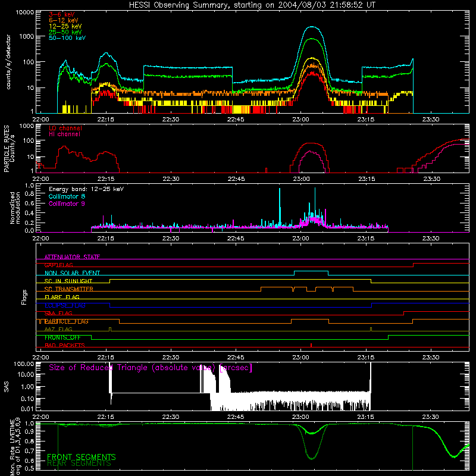Click the 100.00 y-axis value on SAS plot
This screenshot has width=476, height=476.
pos(24,364)
